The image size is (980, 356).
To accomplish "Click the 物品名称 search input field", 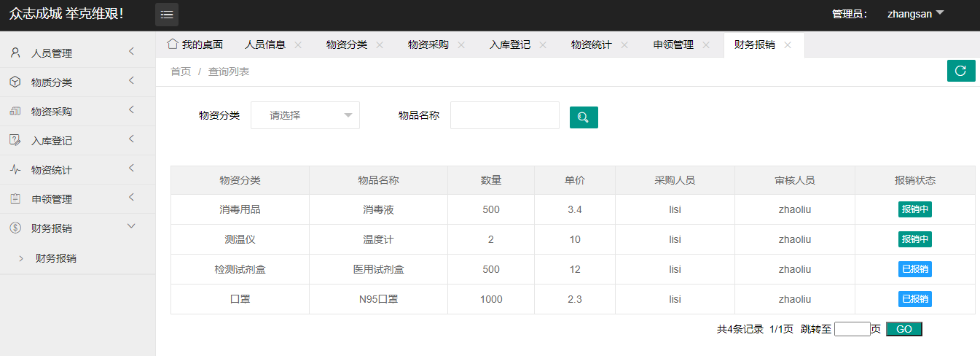I will point(504,115).
